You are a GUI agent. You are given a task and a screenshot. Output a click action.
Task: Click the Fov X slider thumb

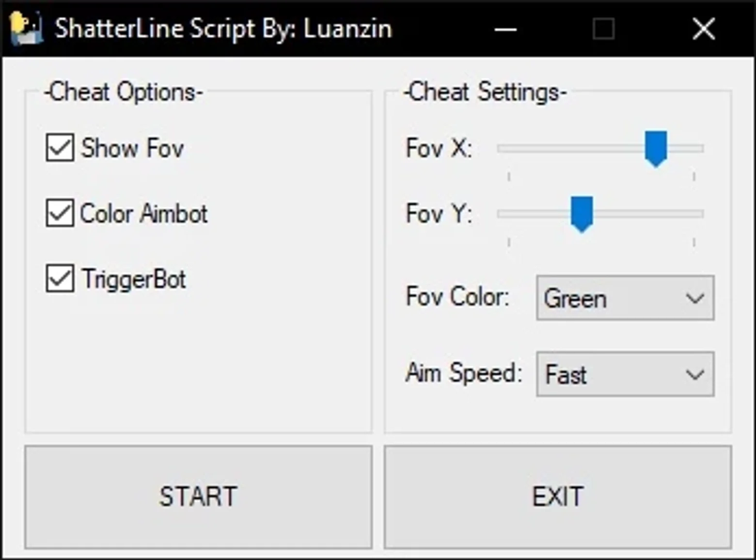[x=656, y=149]
